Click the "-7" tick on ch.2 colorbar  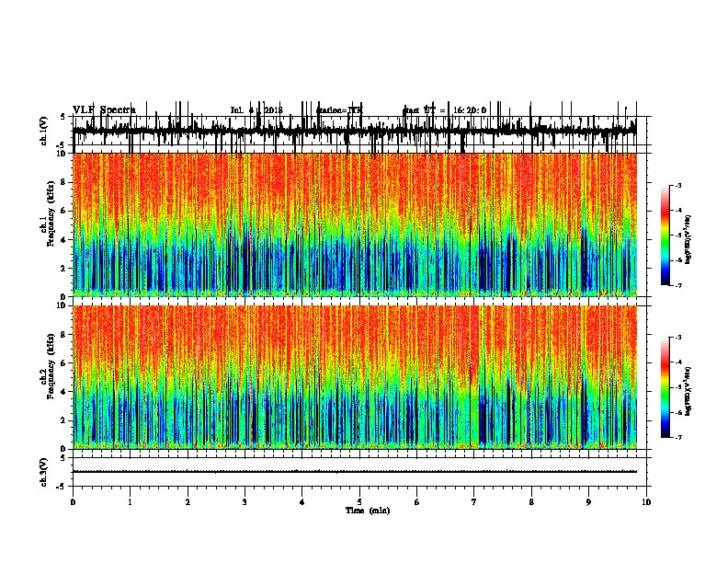677,438
